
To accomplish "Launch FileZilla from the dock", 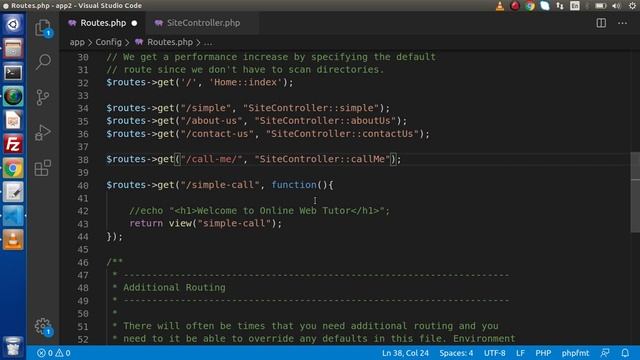I will [13, 144].
